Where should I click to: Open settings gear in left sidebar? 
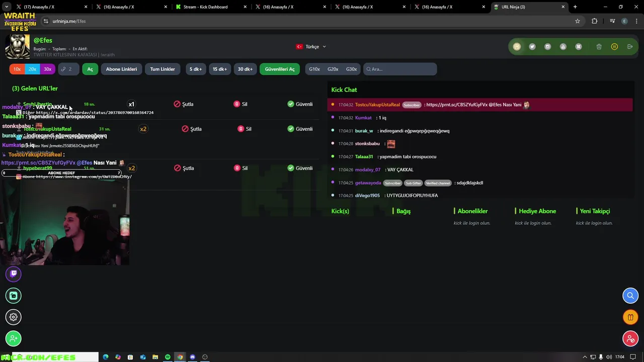point(14,317)
